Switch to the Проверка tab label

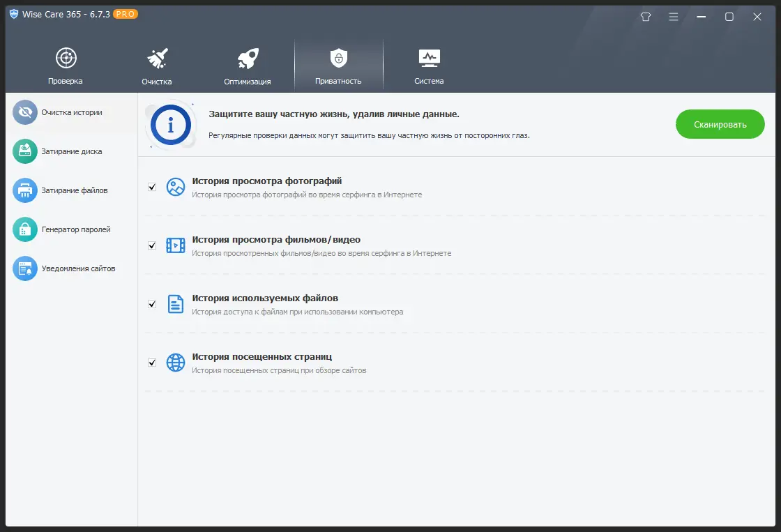coord(66,81)
